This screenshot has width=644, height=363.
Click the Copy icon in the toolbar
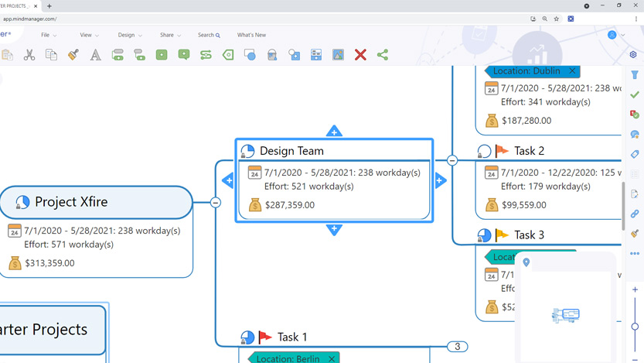coord(51,55)
